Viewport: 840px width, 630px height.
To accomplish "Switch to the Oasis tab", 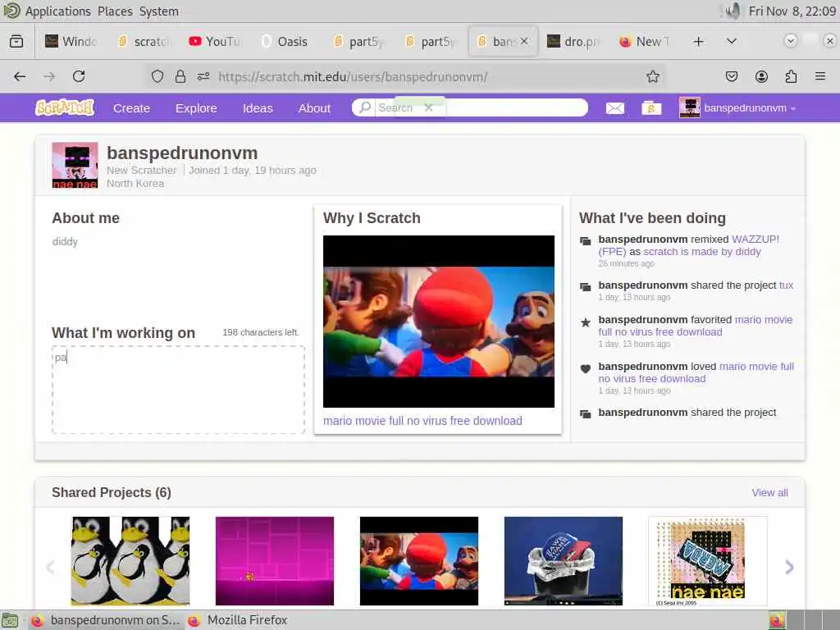I will tap(286, 41).
